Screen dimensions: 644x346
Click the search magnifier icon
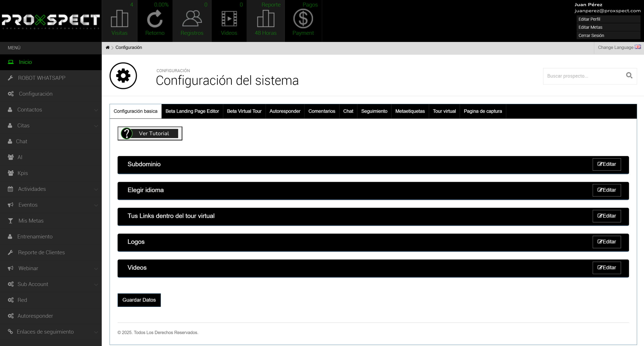629,76
